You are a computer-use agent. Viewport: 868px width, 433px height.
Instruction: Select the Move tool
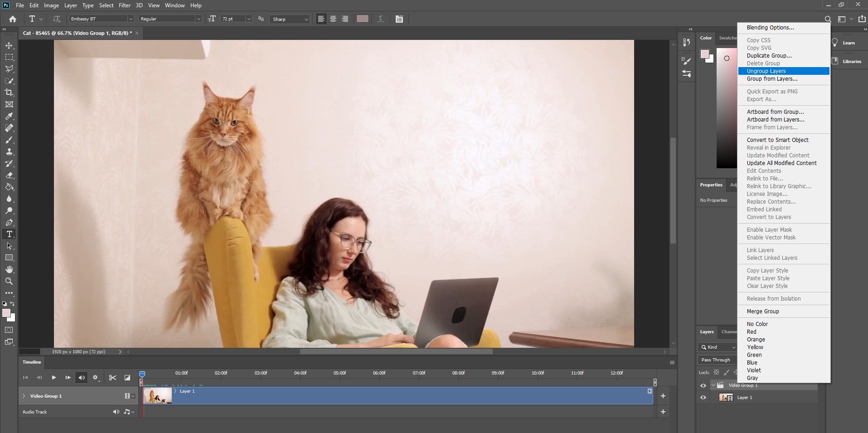[8, 45]
